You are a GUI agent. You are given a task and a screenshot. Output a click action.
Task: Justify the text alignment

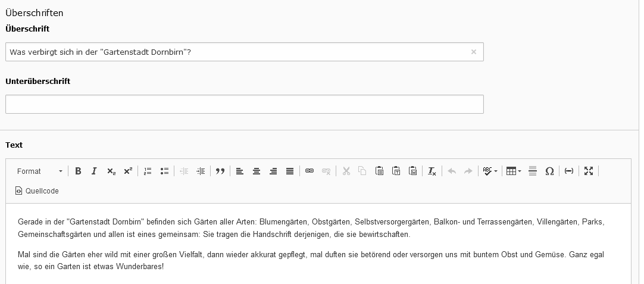(290, 171)
